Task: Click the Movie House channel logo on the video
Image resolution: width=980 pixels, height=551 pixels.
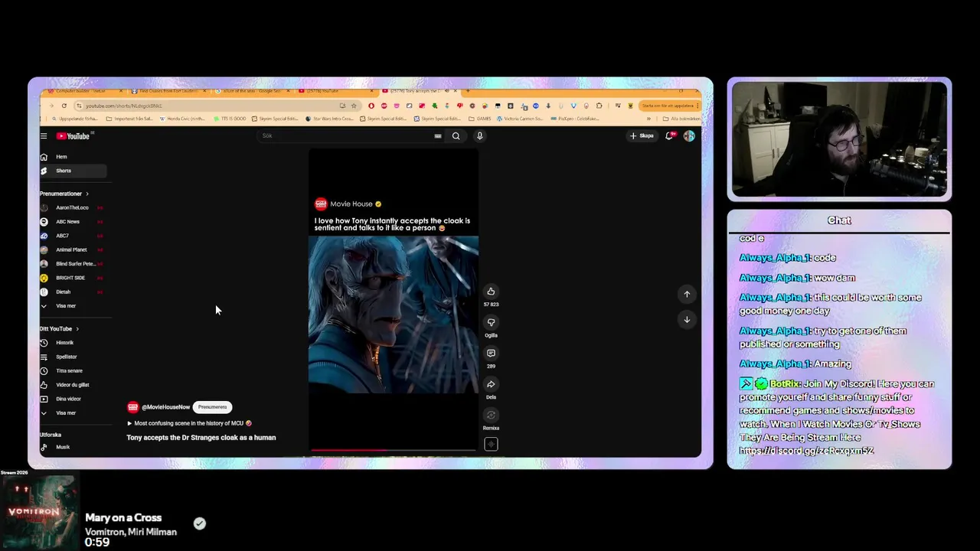Action: coord(321,204)
